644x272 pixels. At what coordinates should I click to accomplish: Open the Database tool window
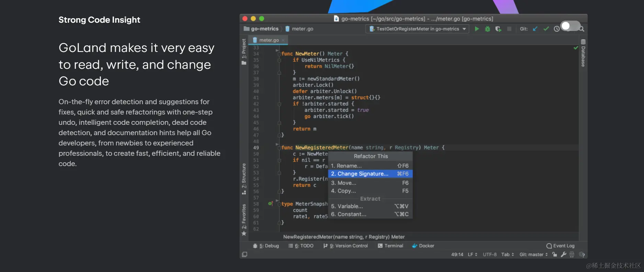(x=583, y=53)
